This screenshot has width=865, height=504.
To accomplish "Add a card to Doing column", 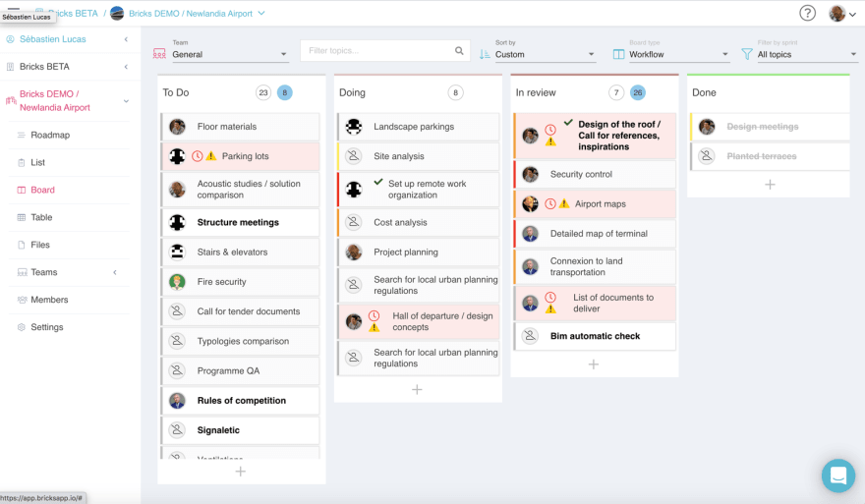I will coord(417,390).
